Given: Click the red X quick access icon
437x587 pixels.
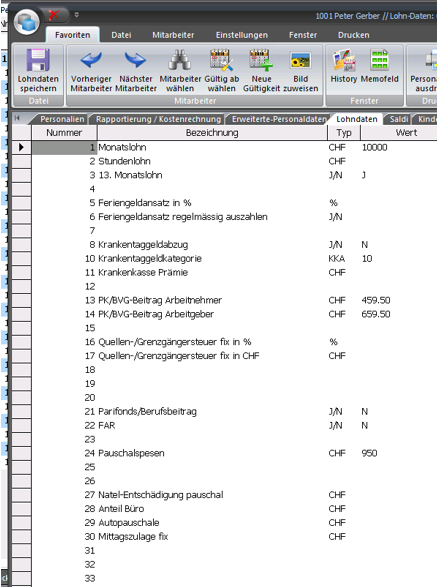Looking at the screenshot, I should (54, 15).
